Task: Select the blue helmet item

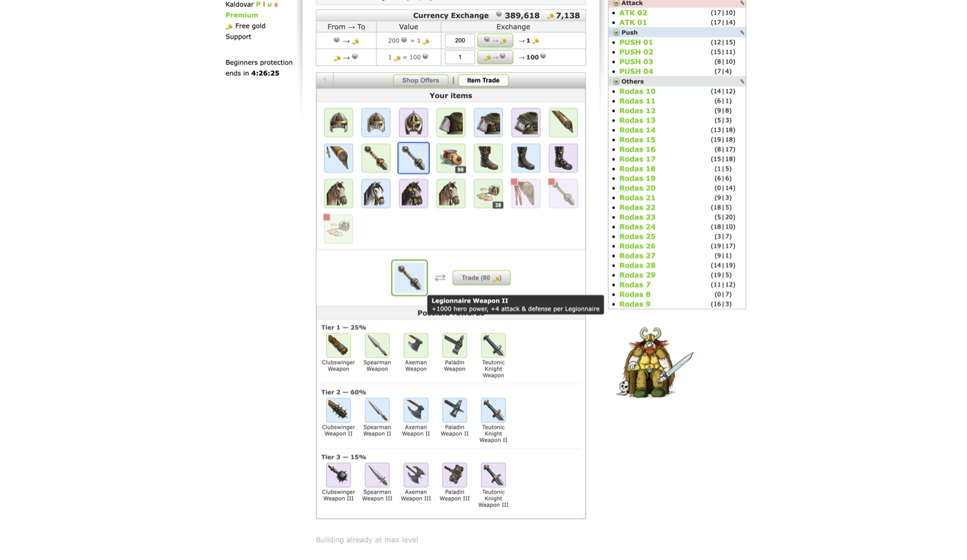Action: click(x=376, y=123)
